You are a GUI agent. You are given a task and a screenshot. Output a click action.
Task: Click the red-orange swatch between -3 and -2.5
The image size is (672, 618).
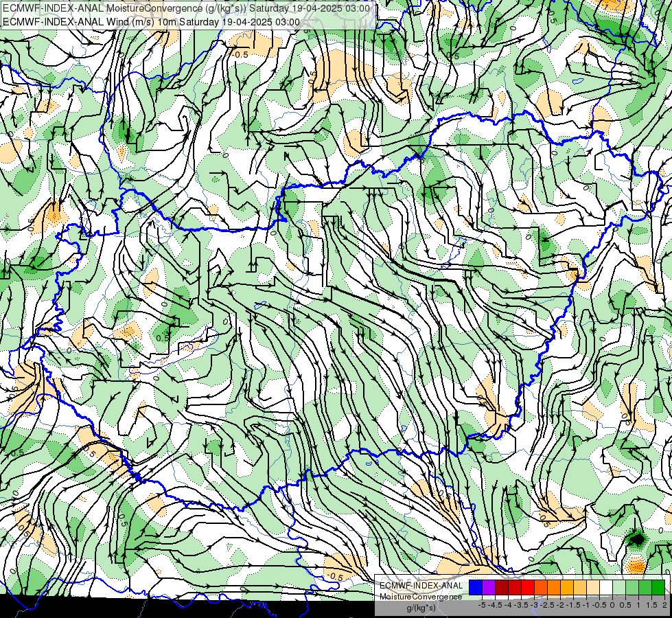[541, 587]
